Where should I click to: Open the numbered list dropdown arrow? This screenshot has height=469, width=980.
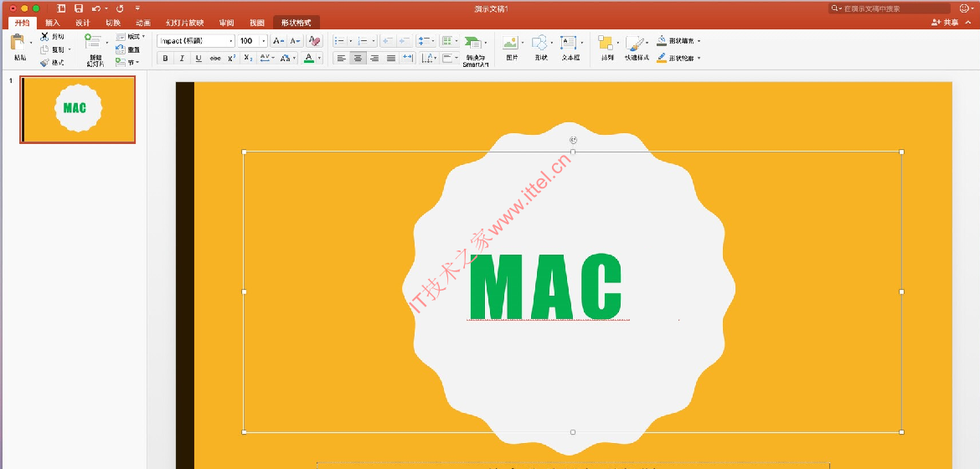pyautogui.click(x=374, y=41)
